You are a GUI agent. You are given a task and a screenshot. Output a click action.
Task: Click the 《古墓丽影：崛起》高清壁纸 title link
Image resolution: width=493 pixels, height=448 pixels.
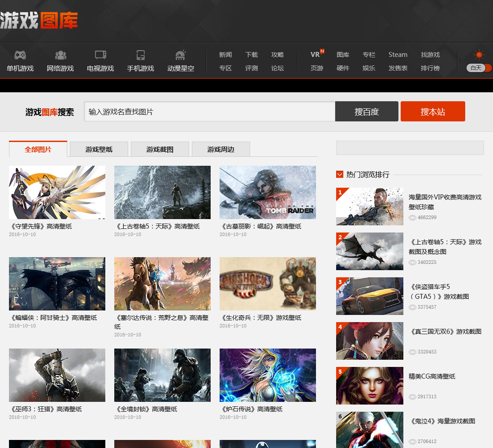(x=261, y=226)
